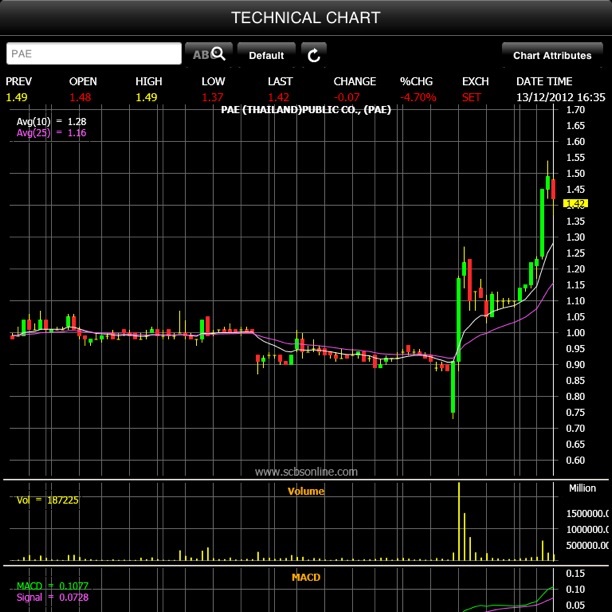Click the HIGH column label
Viewport: 612px width, 612px height.
click(x=148, y=81)
